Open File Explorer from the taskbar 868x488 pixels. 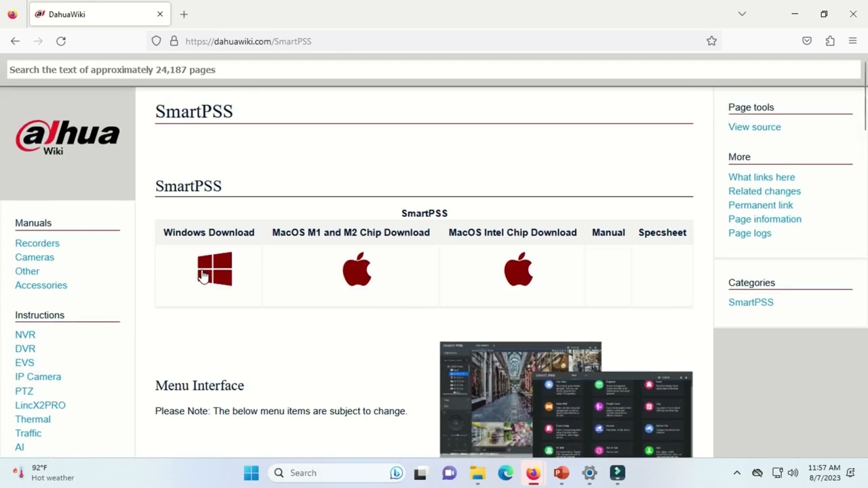pyautogui.click(x=477, y=473)
